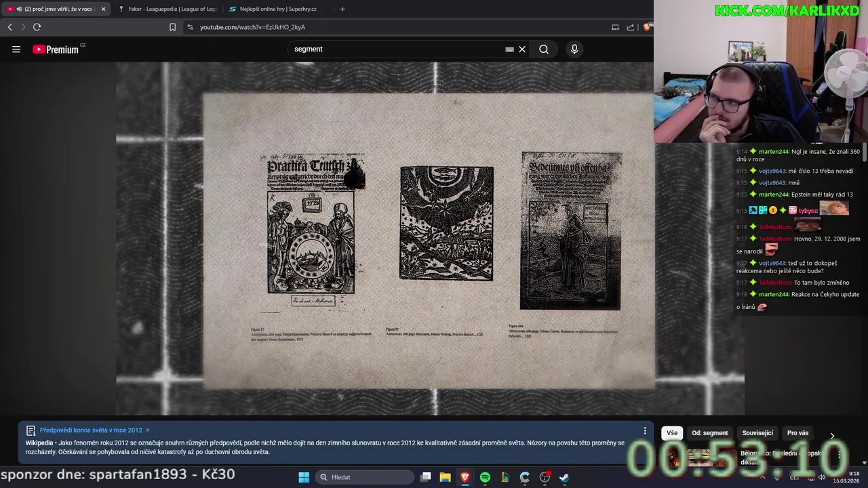The height and width of the screenshot is (488, 868).
Task: Open site settings icon in address bar
Action: (190, 27)
